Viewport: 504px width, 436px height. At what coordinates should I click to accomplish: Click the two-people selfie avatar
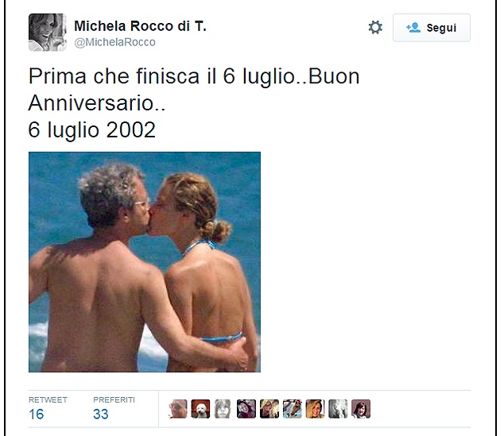coord(246,409)
